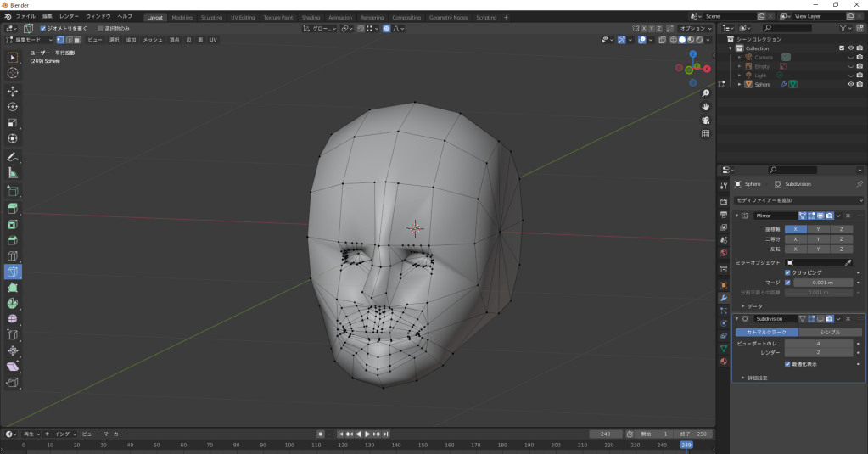Select the Rotate tool
The height and width of the screenshot is (454, 868).
coord(13,107)
